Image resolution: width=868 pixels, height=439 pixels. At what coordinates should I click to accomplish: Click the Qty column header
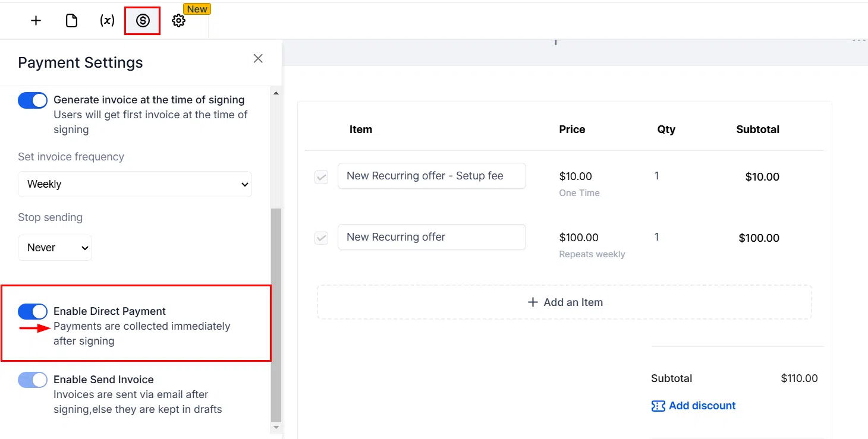click(x=666, y=130)
